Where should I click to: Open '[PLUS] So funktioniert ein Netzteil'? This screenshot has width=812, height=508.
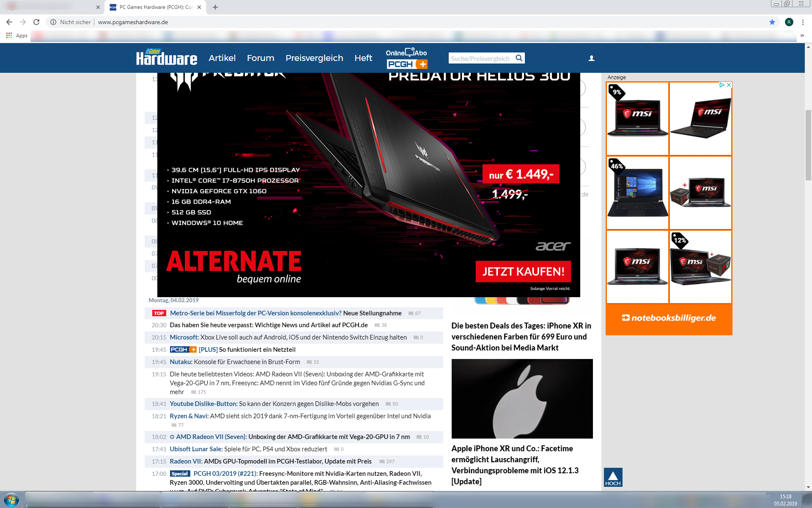[x=247, y=350]
